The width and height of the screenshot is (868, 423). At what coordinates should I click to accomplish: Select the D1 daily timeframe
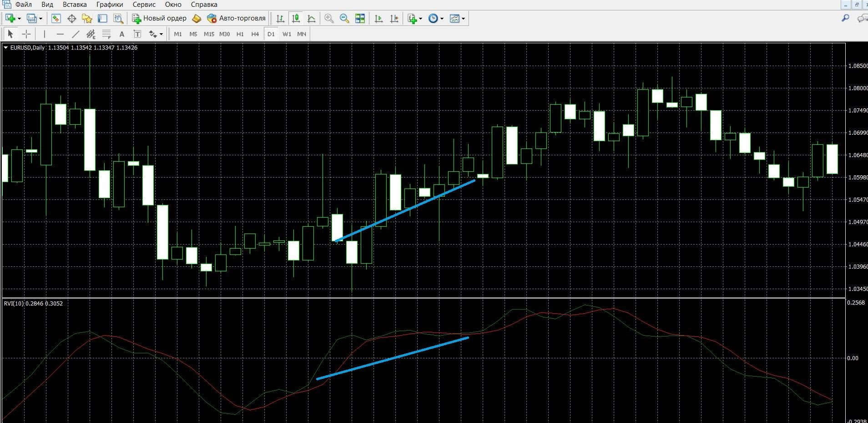click(x=271, y=34)
